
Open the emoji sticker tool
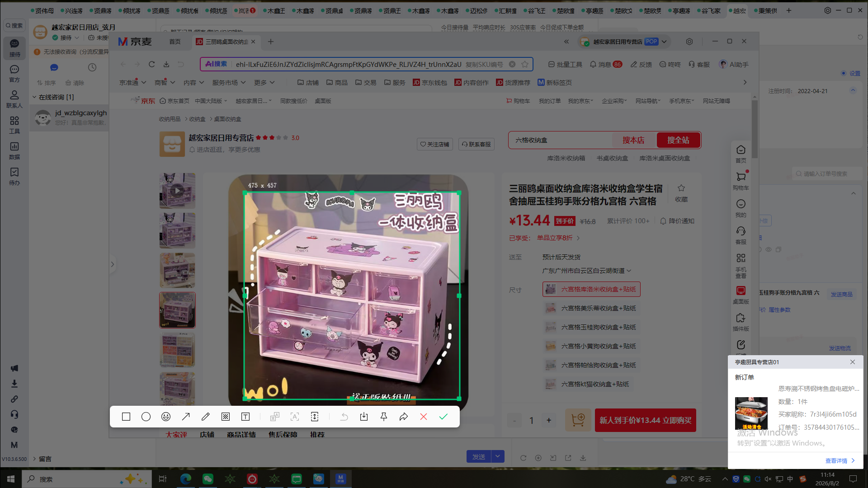[x=166, y=417]
